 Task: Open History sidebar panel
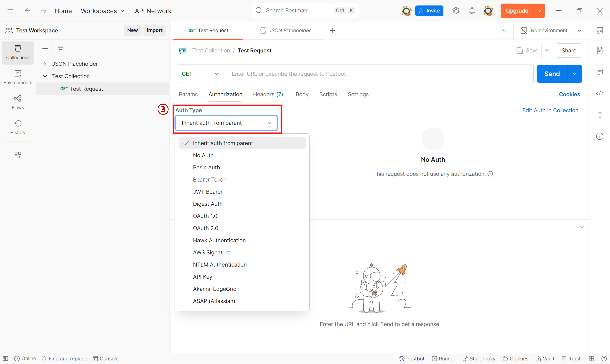pos(18,127)
